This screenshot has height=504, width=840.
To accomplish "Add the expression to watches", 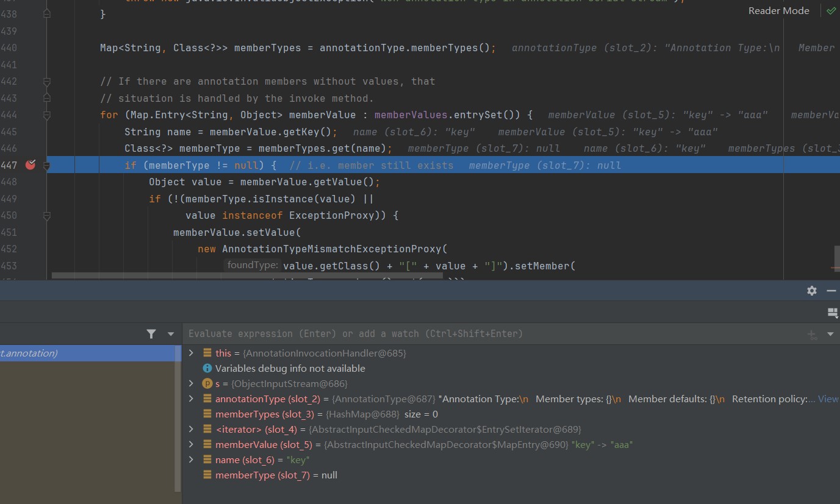I will coord(812,334).
